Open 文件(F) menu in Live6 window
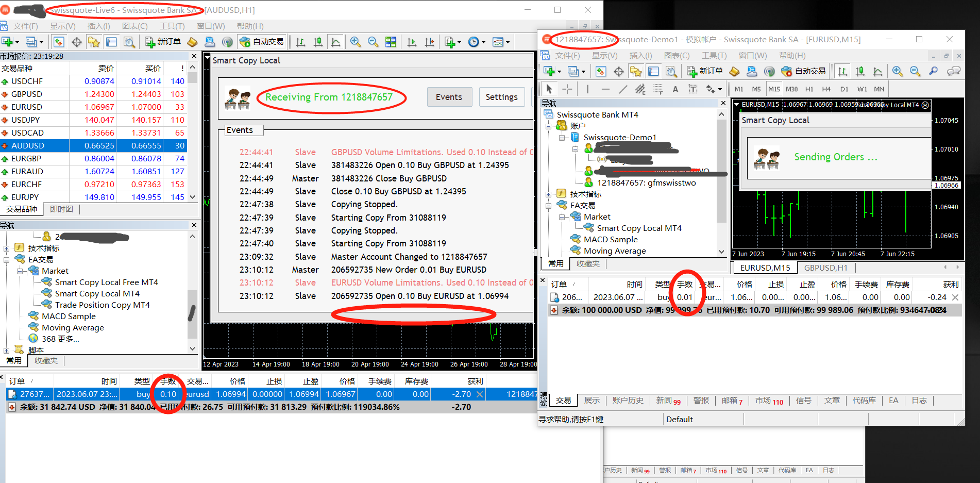 (x=26, y=26)
